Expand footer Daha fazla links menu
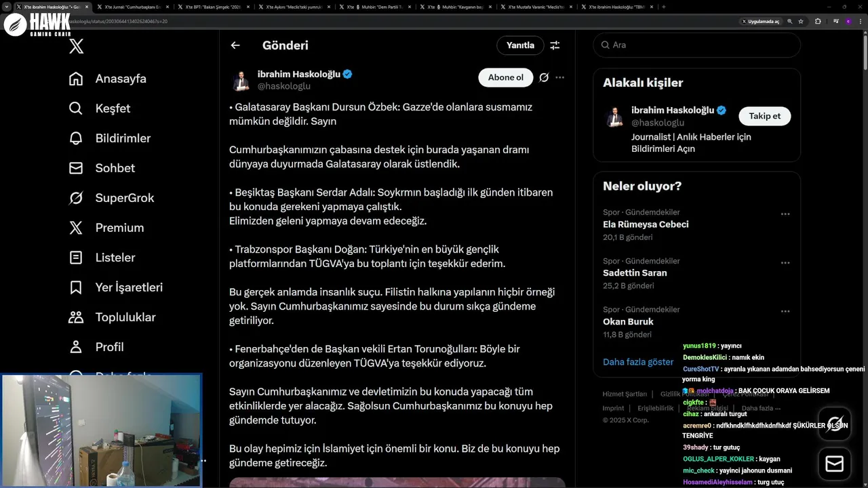The height and width of the screenshot is (488, 868). (761, 408)
